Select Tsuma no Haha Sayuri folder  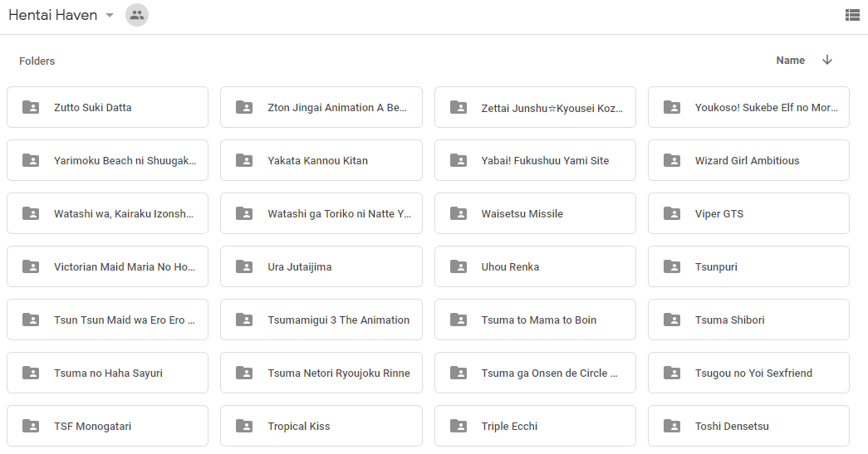pos(107,373)
